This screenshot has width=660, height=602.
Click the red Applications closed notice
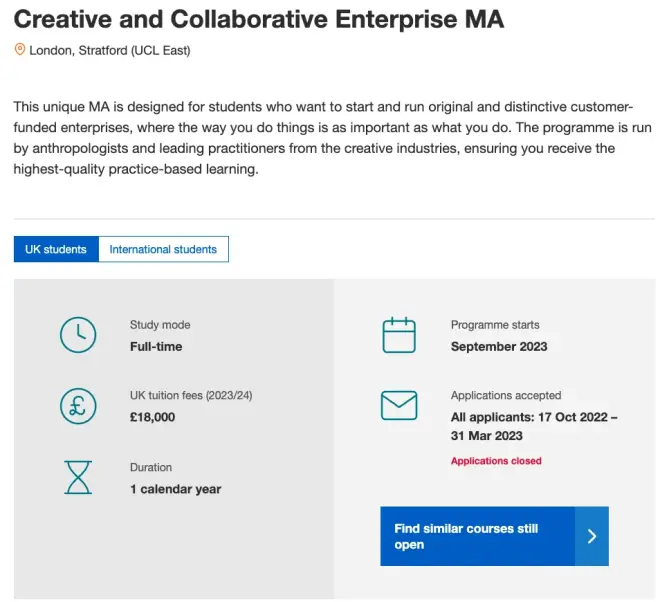point(496,461)
